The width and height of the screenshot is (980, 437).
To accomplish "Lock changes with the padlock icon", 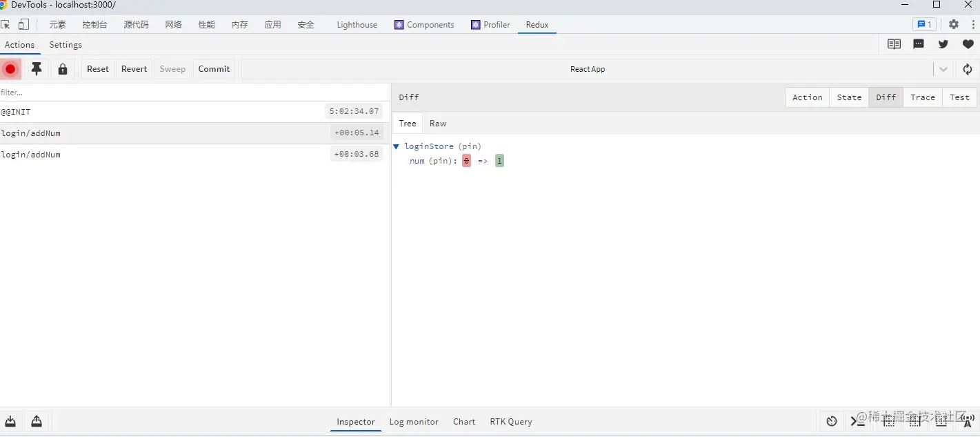I will tap(63, 69).
